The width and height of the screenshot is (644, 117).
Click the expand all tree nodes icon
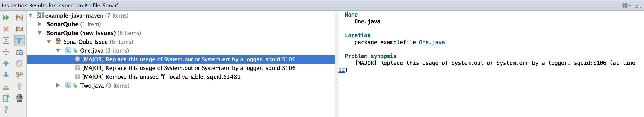pos(6,41)
